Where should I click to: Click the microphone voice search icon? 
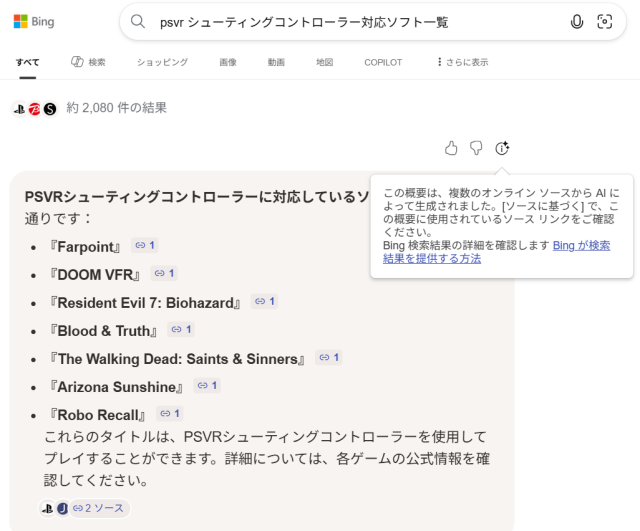coord(577,22)
